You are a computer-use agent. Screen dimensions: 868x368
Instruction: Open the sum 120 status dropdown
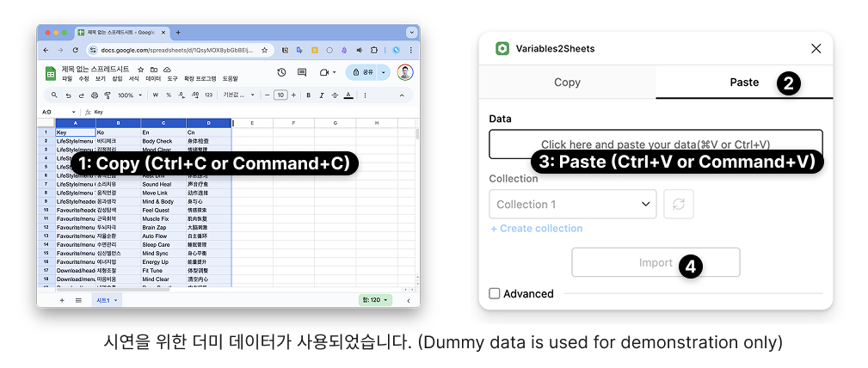click(375, 300)
